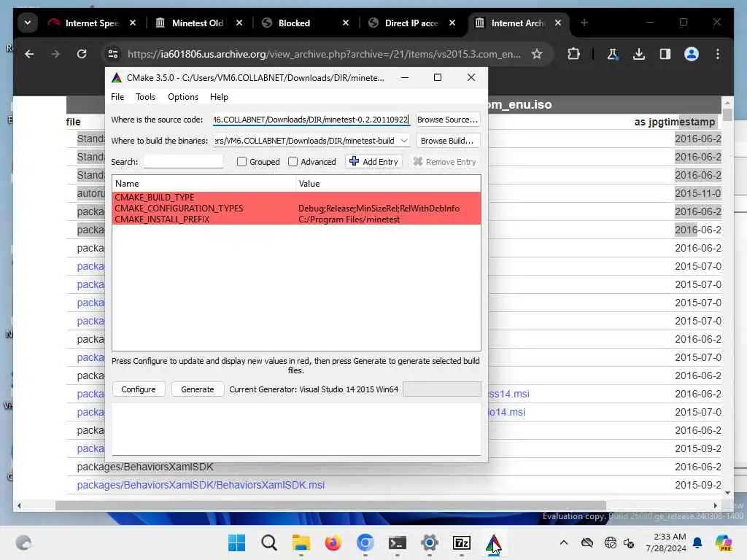Open a new browser tab

pos(584,23)
